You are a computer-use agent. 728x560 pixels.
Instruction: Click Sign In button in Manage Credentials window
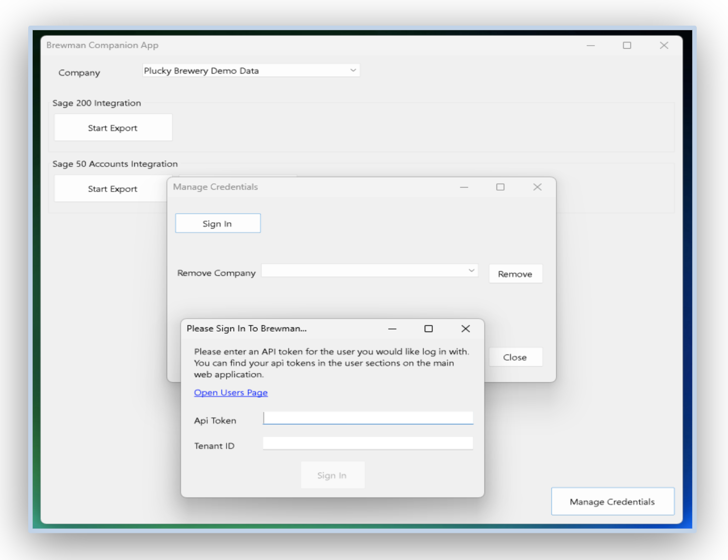tap(218, 223)
